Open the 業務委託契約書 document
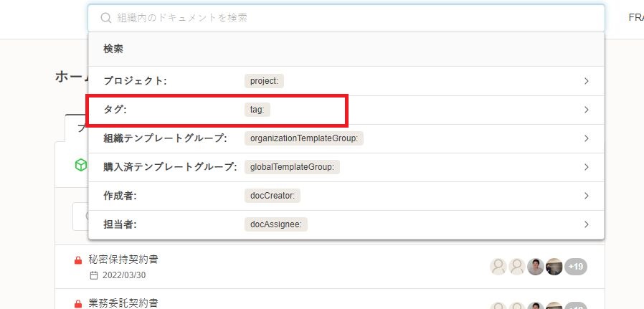The width and height of the screenshot is (644, 309). coord(123,303)
